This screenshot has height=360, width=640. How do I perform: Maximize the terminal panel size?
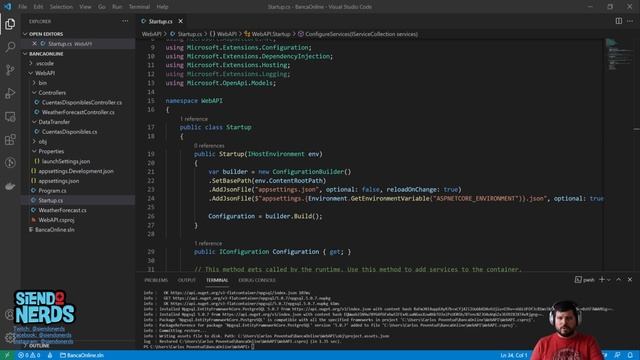[x=618, y=280]
